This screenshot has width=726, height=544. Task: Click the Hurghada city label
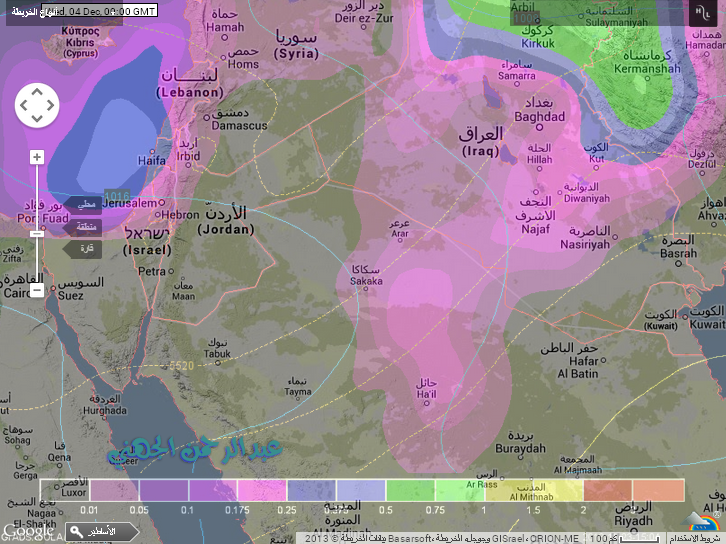[105, 410]
